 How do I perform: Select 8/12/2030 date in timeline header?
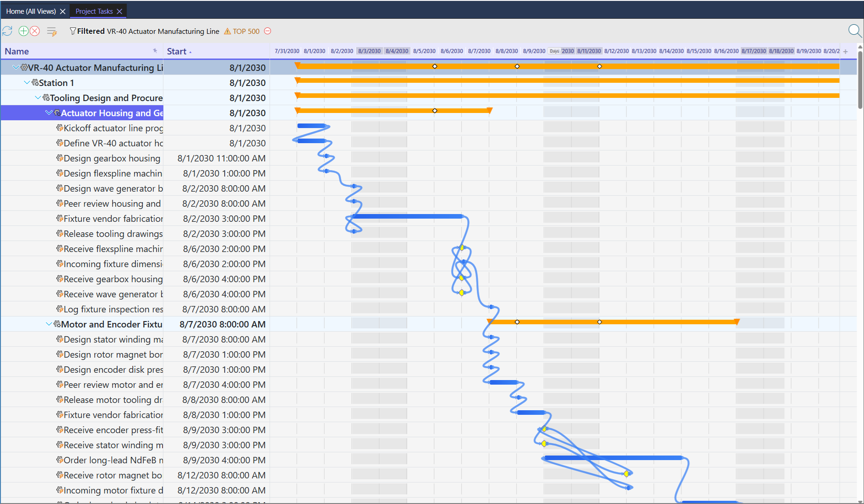(x=616, y=51)
